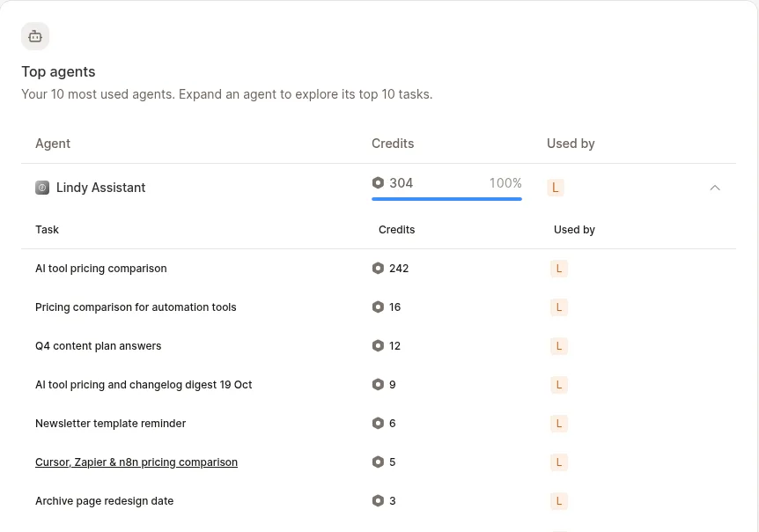Click the Top agents heading

tap(59, 71)
